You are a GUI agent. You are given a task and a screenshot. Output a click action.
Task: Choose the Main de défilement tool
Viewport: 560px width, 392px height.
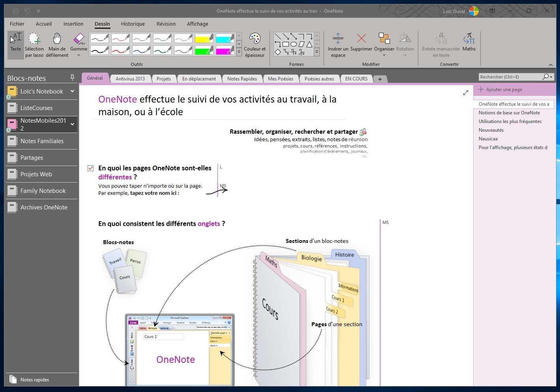(57, 45)
